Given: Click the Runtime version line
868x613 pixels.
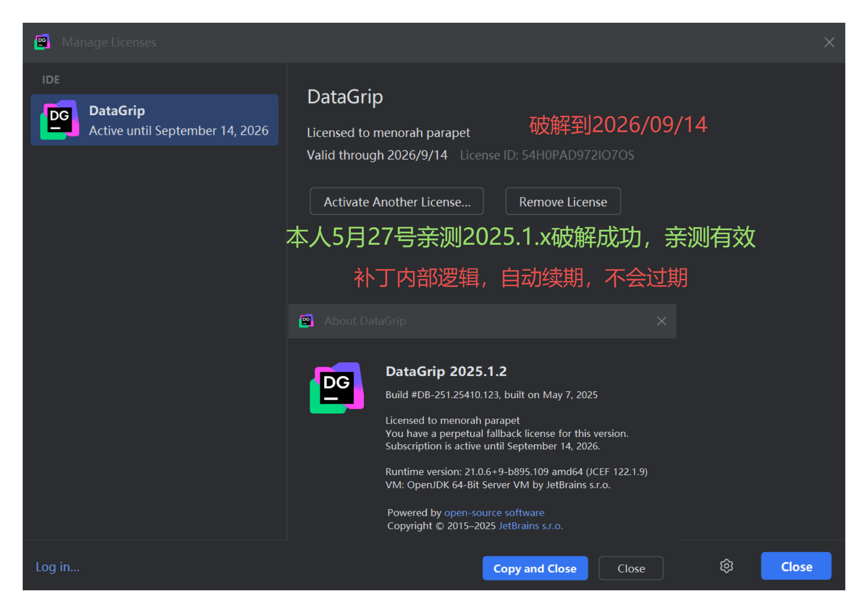Looking at the screenshot, I should (x=516, y=472).
